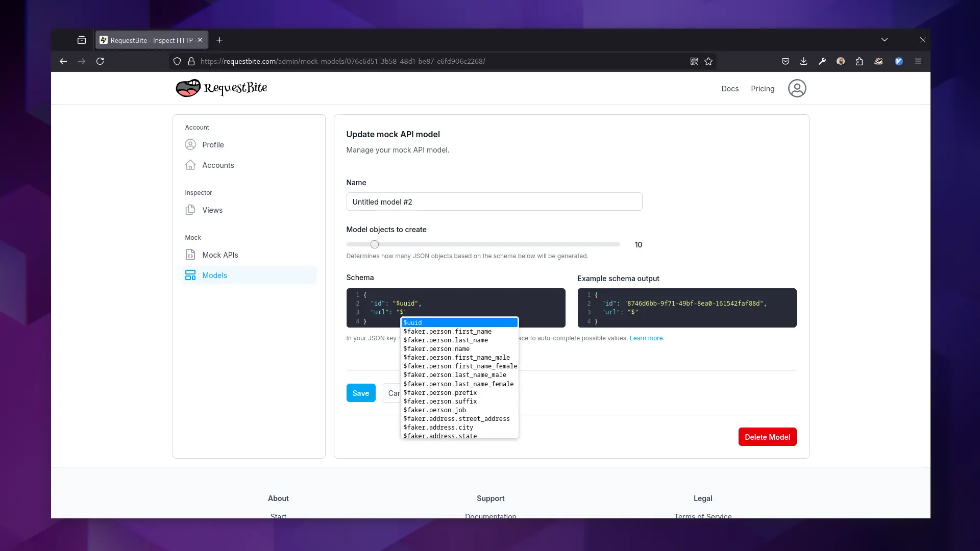Click the tracking protection shield icon

click(177, 61)
